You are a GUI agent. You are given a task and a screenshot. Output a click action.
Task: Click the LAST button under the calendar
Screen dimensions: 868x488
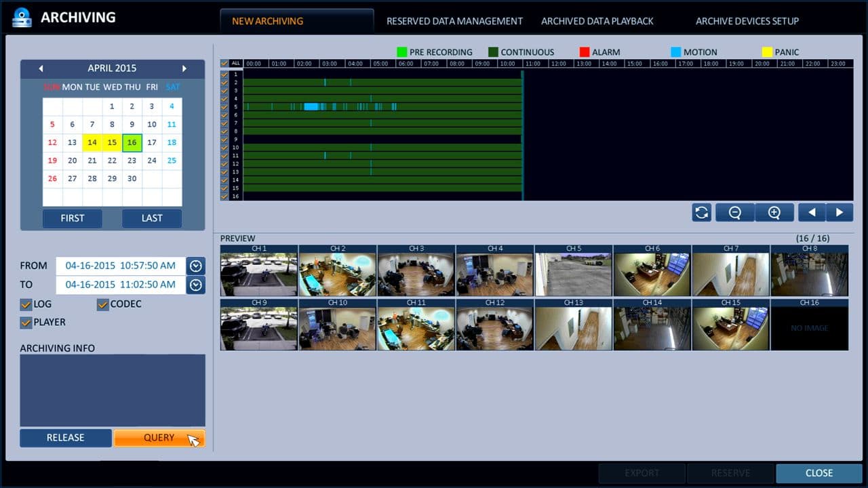152,218
